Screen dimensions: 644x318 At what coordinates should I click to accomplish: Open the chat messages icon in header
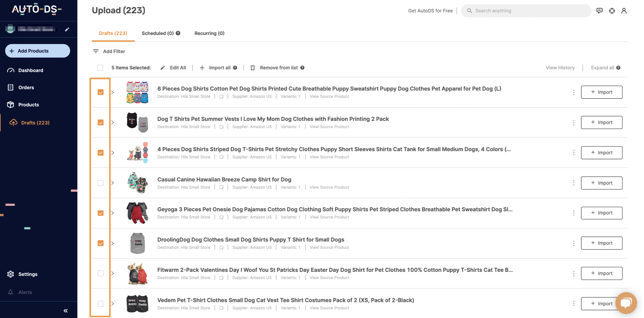tap(599, 11)
